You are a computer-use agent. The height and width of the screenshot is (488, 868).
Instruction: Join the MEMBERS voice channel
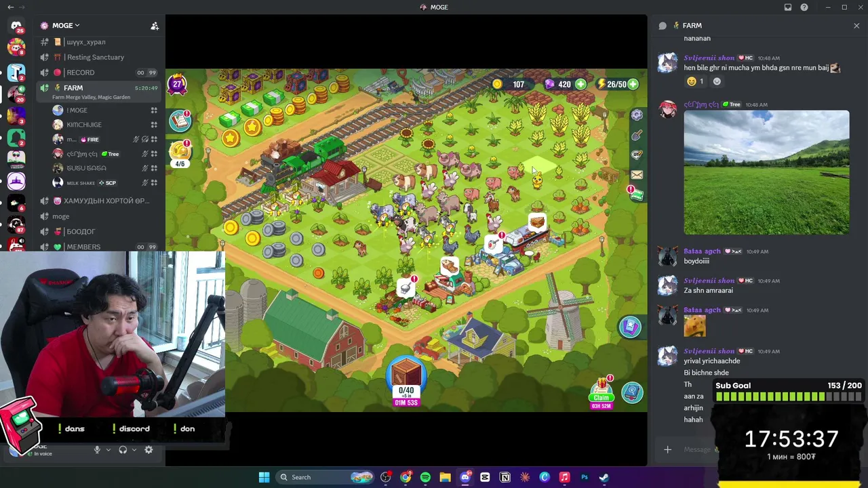[99, 247]
